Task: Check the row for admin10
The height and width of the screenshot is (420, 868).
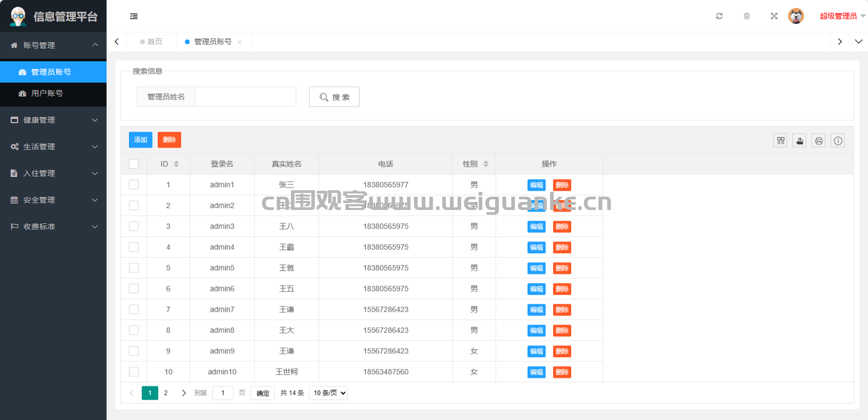Action: (x=134, y=372)
